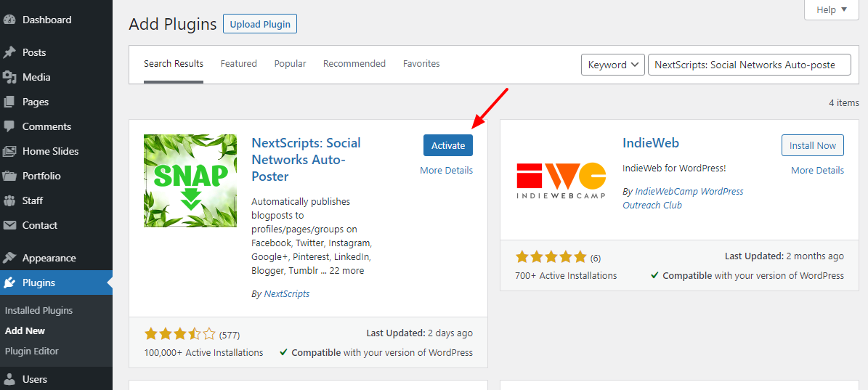
Task: Open the Users menu label
Action: pos(35,380)
